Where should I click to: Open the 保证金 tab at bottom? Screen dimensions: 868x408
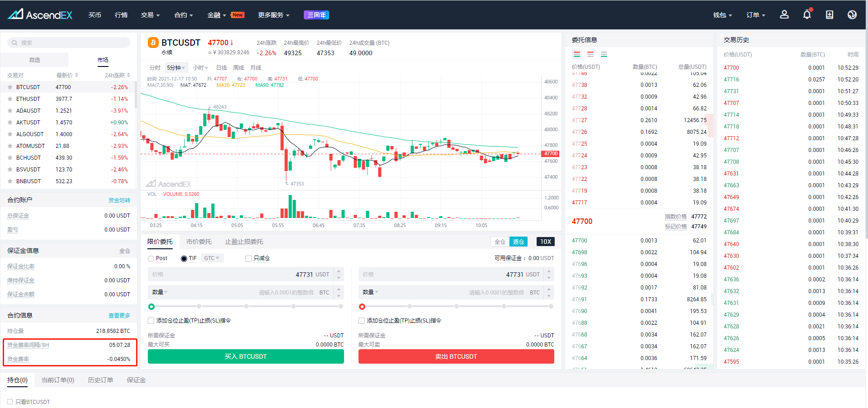coord(136,380)
